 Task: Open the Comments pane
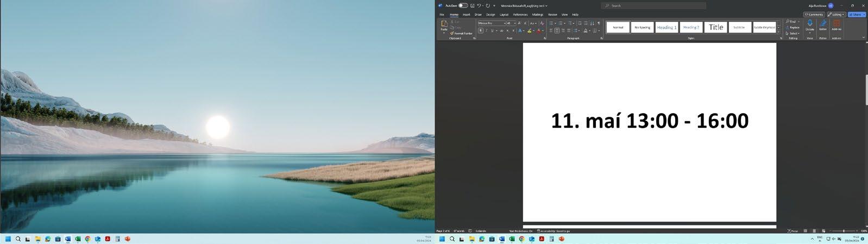pos(814,15)
